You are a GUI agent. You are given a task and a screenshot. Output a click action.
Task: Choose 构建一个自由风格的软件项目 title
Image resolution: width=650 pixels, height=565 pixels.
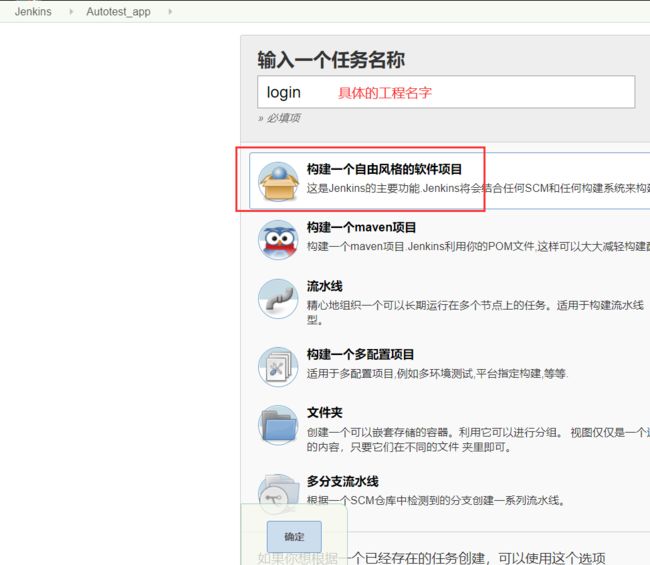pos(384,169)
